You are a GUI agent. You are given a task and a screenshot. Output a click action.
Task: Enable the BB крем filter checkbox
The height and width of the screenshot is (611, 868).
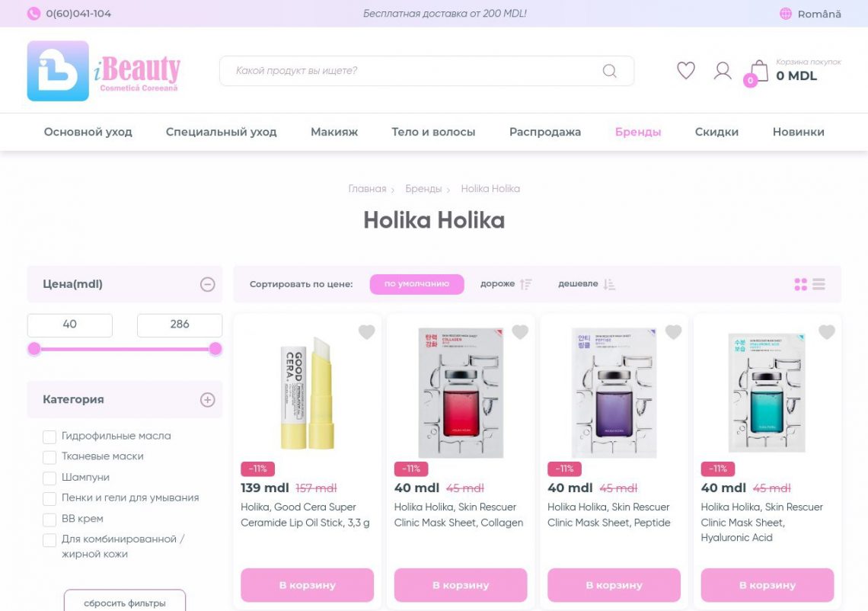(x=49, y=520)
